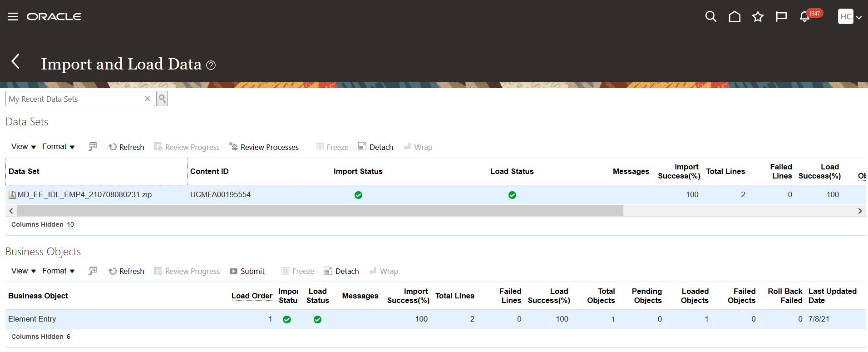
Task: Open the Business Objects Format menu
Action: 59,271
